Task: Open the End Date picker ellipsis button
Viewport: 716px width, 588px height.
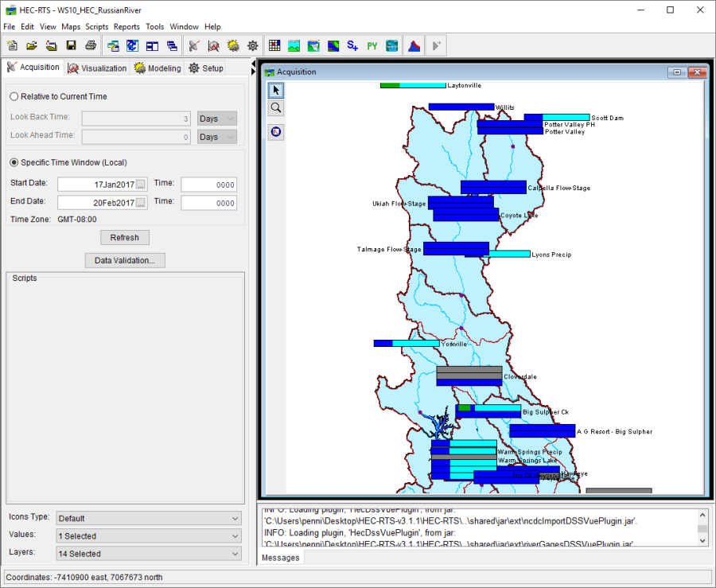Action: pos(141,203)
